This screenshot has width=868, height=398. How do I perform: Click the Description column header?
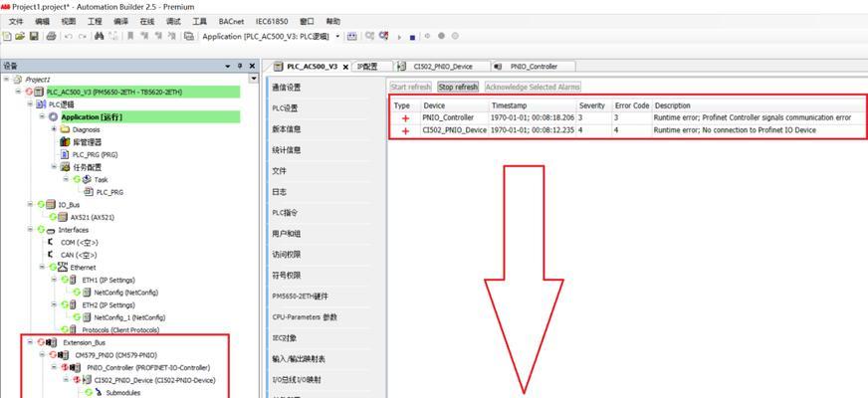(759, 105)
